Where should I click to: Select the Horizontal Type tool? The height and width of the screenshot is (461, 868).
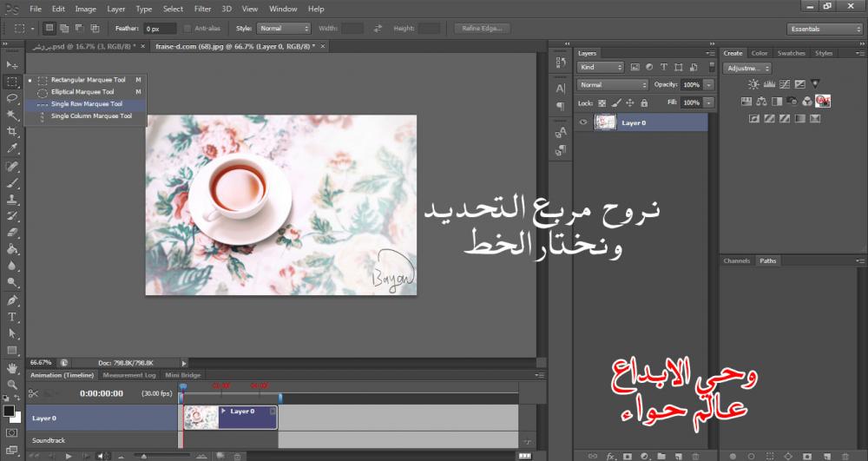[12, 317]
